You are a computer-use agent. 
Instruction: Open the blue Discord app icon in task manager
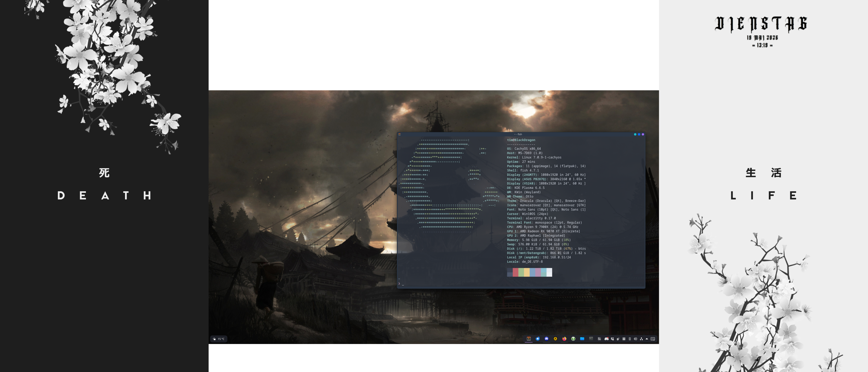(547, 339)
